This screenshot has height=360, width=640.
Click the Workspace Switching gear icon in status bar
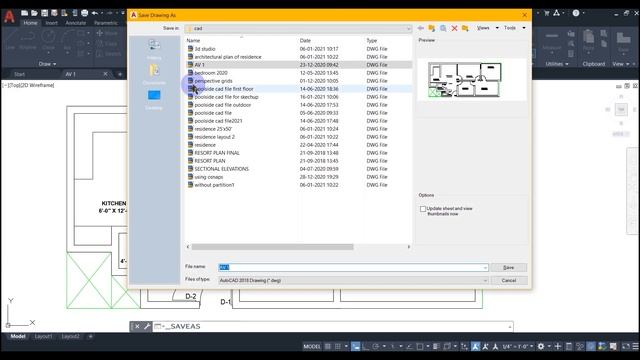point(541,347)
